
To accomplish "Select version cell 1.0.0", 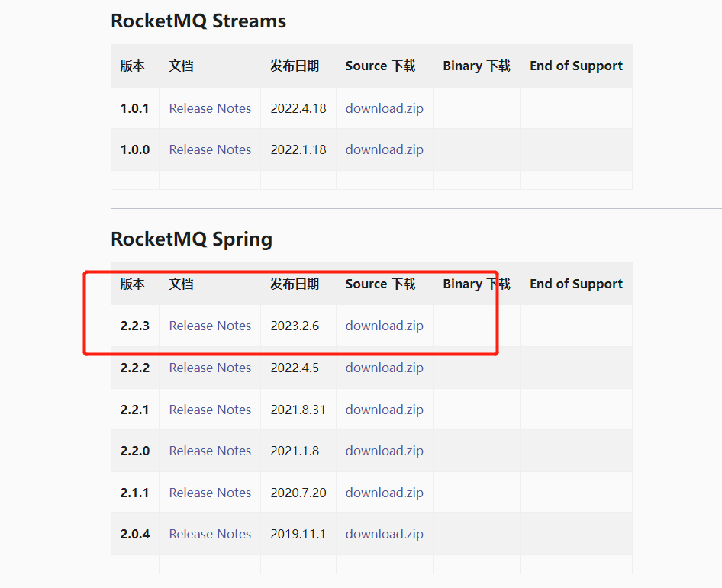I will point(135,150).
